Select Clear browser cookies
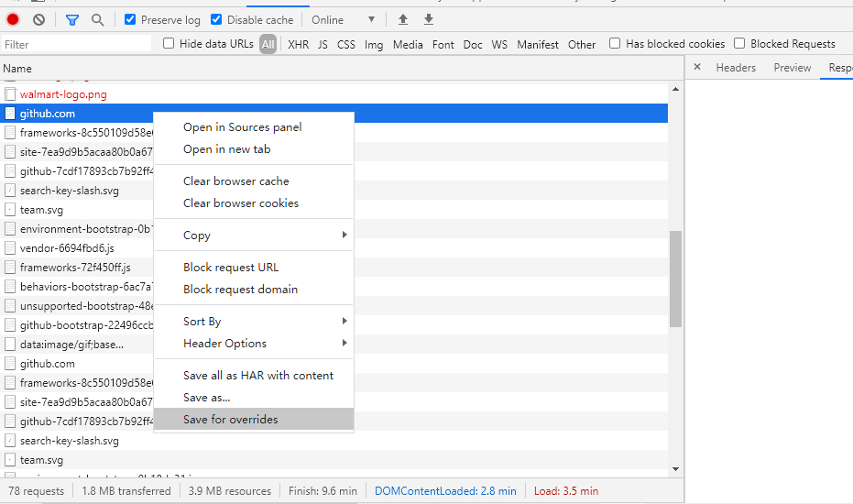This screenshot has width=853, height=504. click(254, 203)
